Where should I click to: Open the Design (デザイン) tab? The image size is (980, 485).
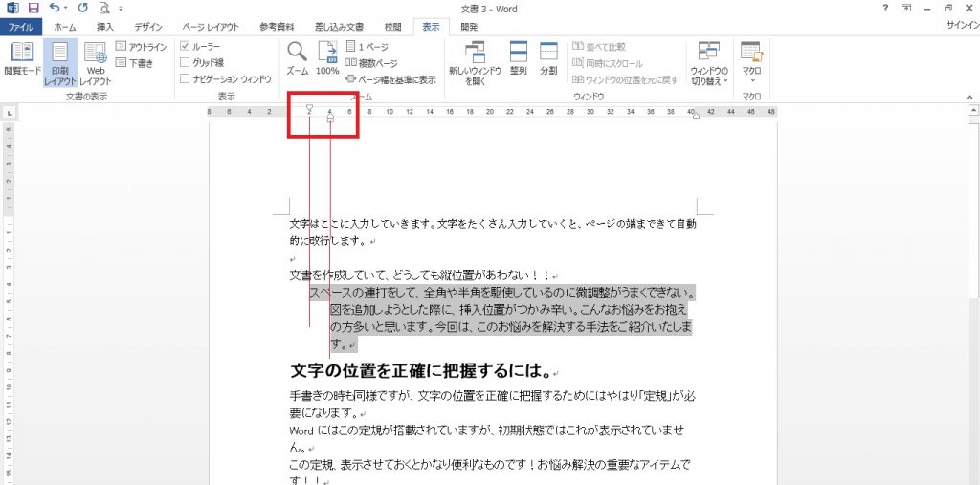click(148, 27)
